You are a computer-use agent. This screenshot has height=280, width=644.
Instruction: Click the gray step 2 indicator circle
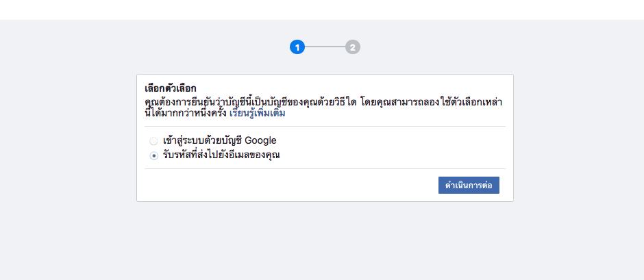click(352, 47)
